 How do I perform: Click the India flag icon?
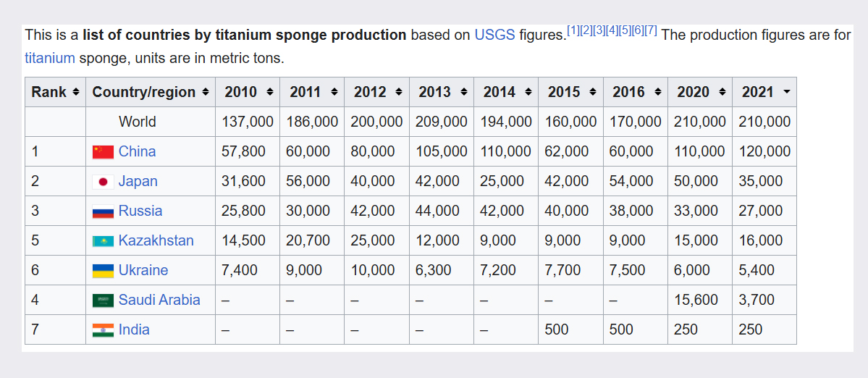[x=103, y=330]
